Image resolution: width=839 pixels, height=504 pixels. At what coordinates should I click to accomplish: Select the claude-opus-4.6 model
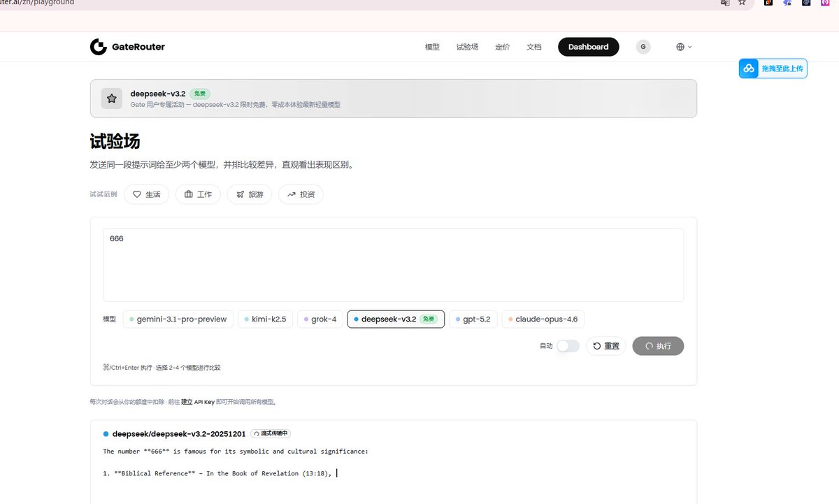pyautogui.click(x=543, y=319)
